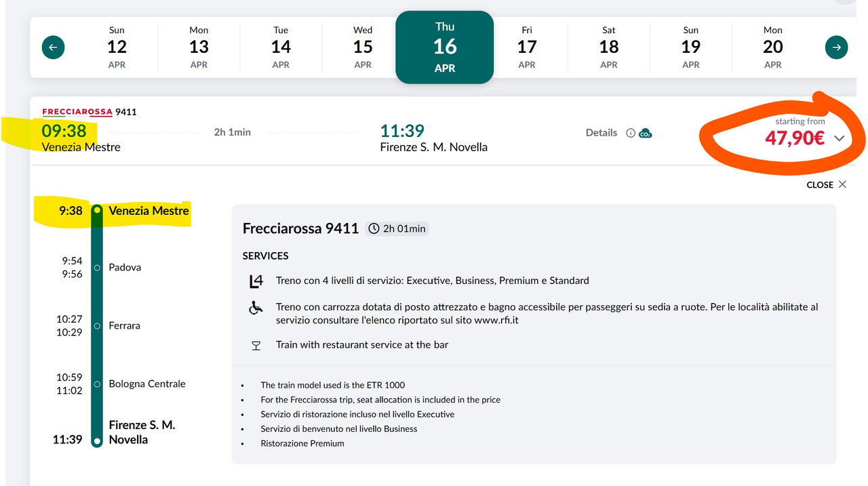Choose Sun 12 APR date tab
The height and width of the screenshot is (486, 868).
117,47
